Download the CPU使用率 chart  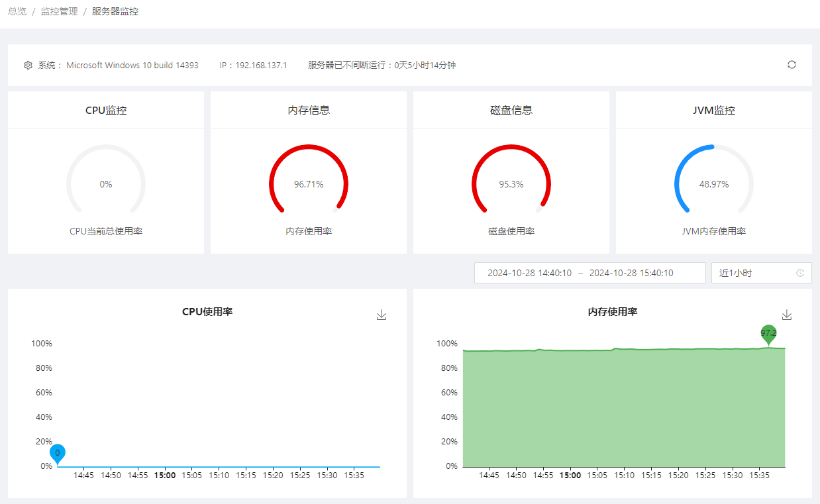(x=382, y=315)
